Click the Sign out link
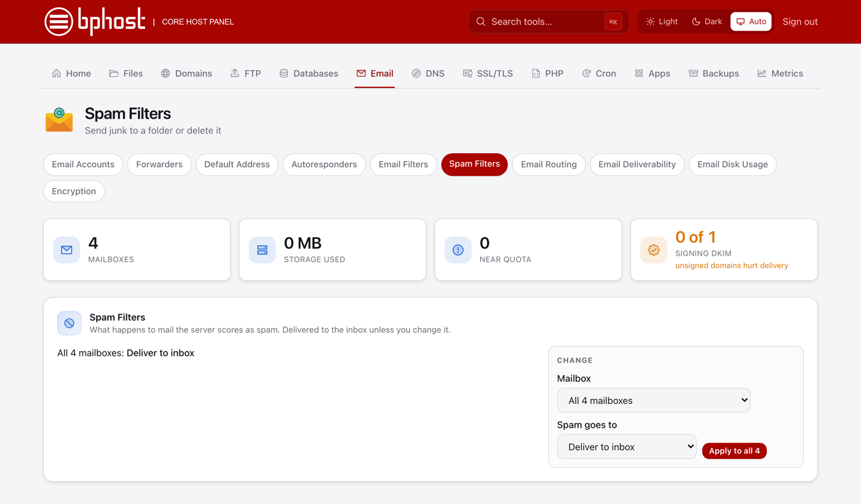The image size is (861, 504). [800, 22]
